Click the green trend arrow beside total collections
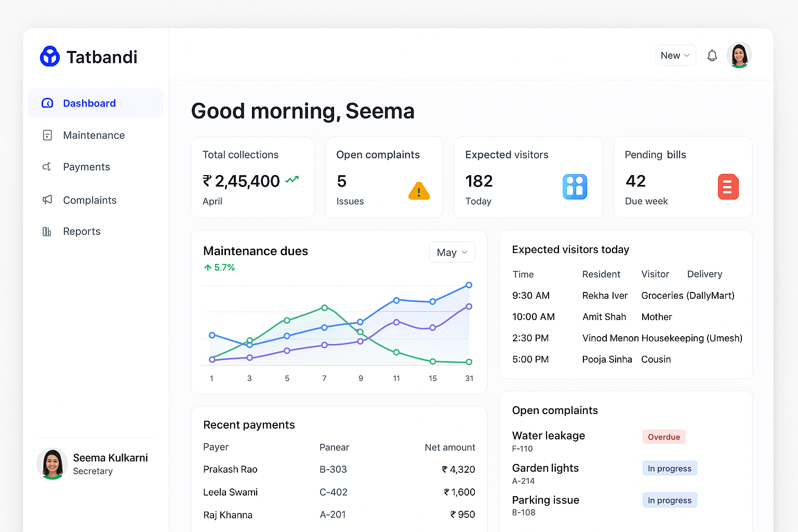 291,179
